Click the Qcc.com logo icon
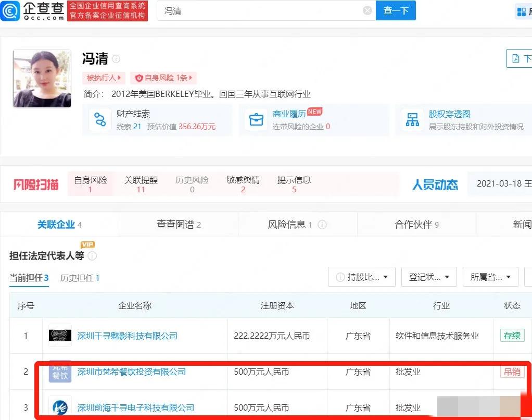This screenshot has width=532, height=420. [x=10, y=11]
